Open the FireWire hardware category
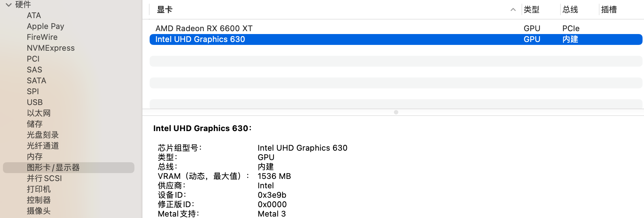Viewport: 644px width, 218px height. [42, 37]
